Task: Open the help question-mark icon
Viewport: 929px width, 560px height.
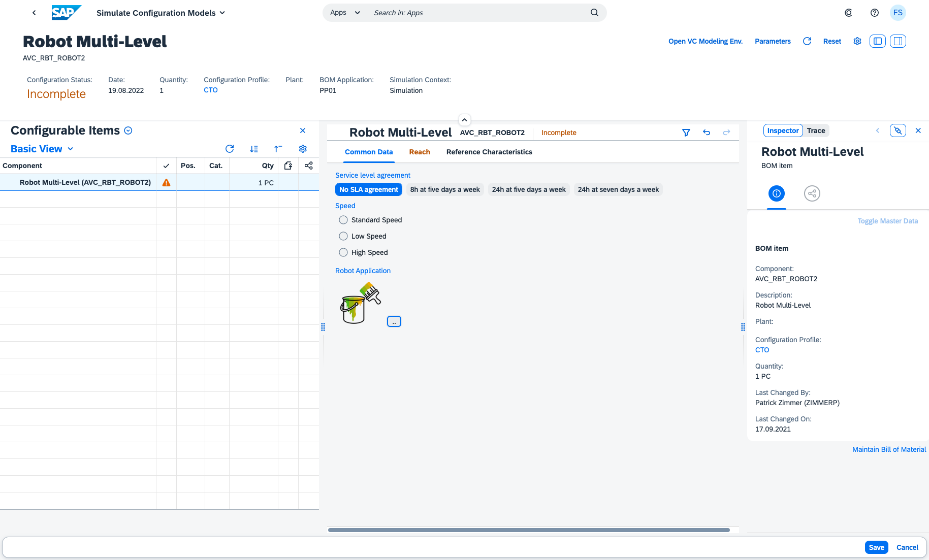Action: [x=875, y=13]
